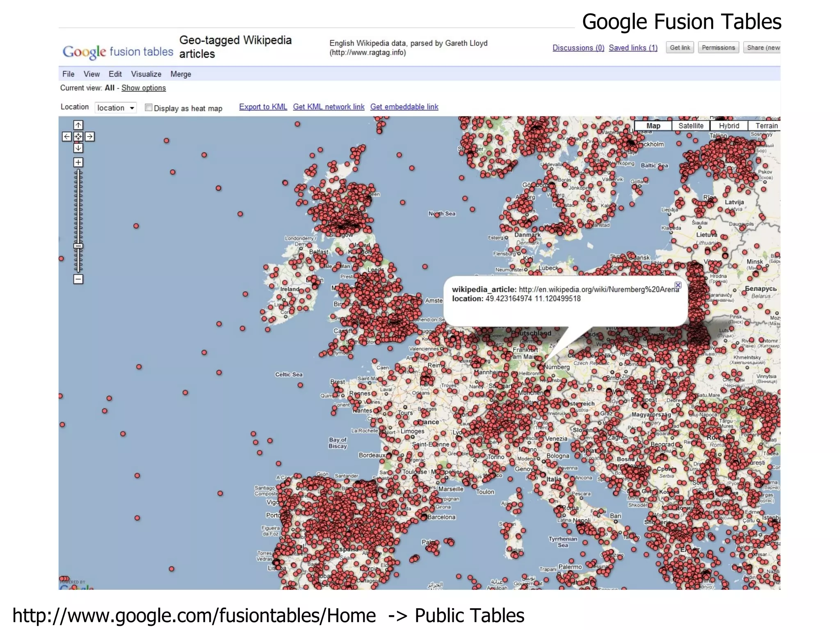Open the Visualize menu
Image resolution: width=840 pixels, height=630 pixels.
pos(146,74)
